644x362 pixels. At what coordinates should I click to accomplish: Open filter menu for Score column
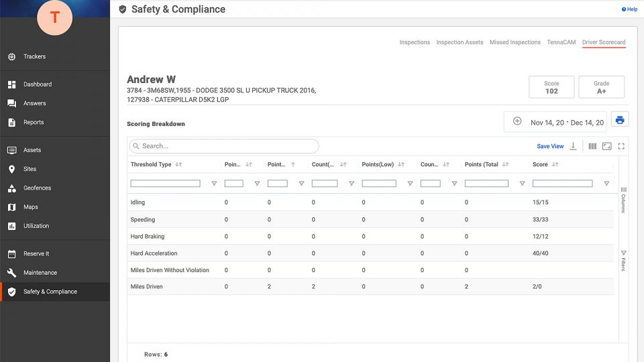[x=606, y=184]
